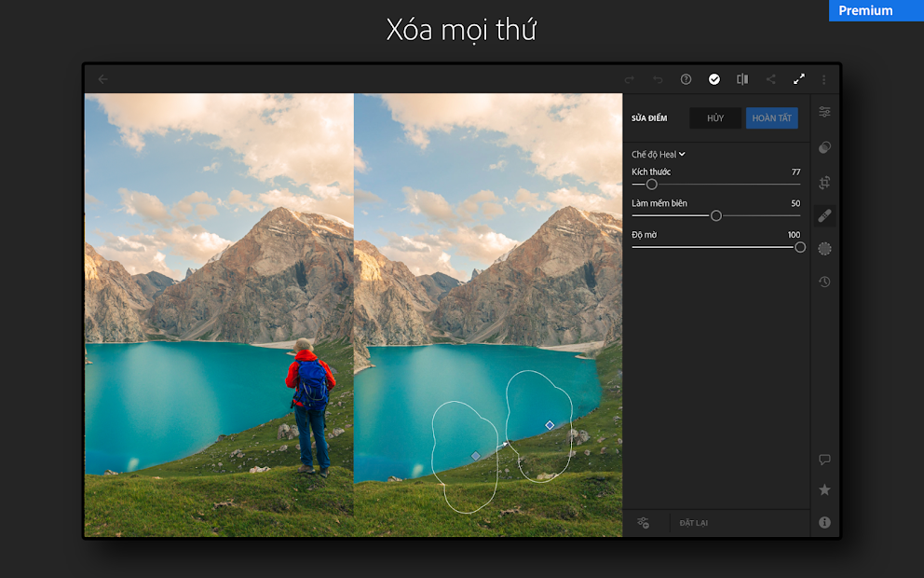Toggle the before/after compare view icon

(742, 79)
